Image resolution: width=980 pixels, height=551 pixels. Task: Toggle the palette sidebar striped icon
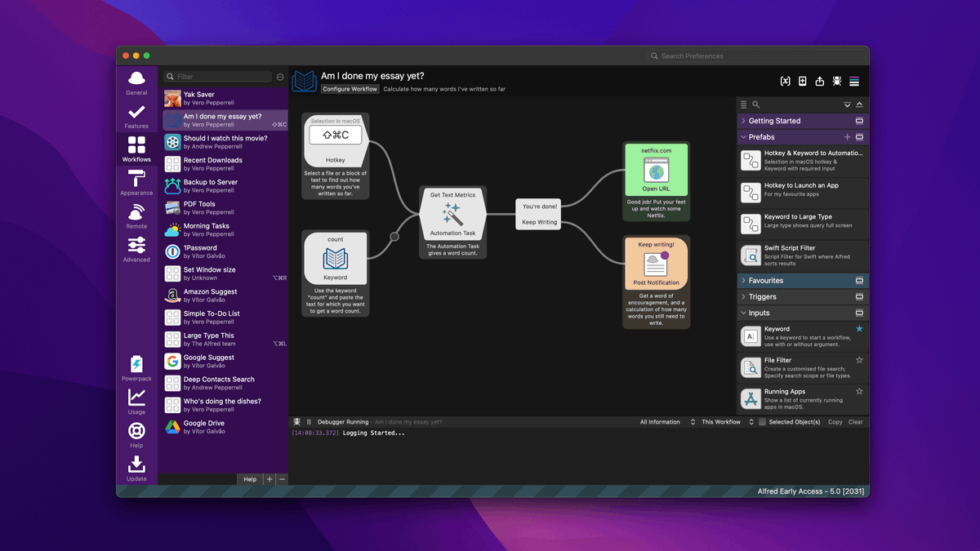(x=854, y=81)
